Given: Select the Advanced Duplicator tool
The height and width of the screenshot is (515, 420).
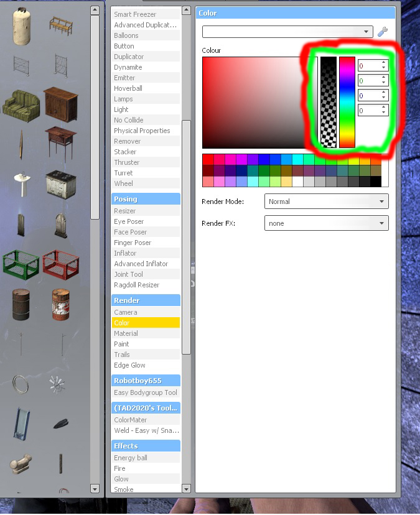Looking at the screenshot, I should (146, 25).
